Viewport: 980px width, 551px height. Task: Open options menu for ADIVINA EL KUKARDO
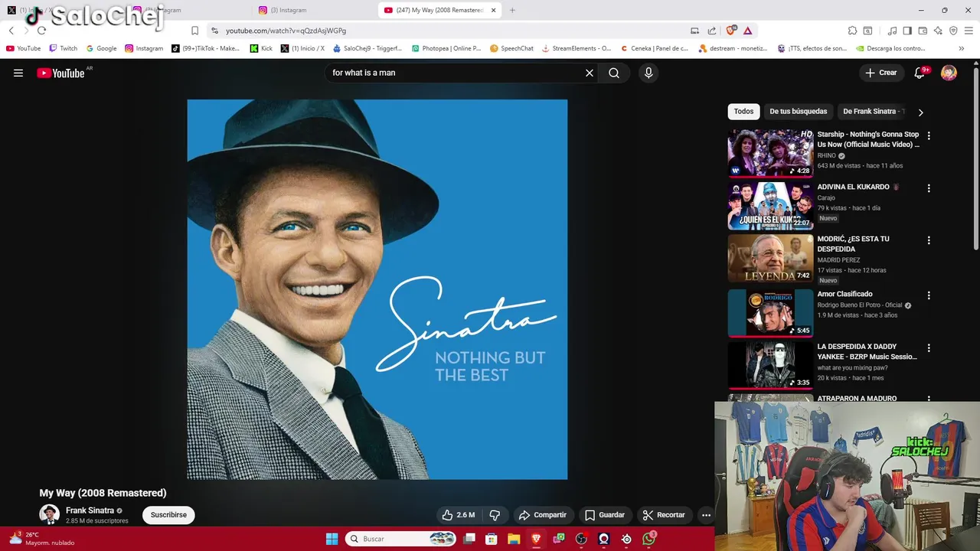(929, 188)
